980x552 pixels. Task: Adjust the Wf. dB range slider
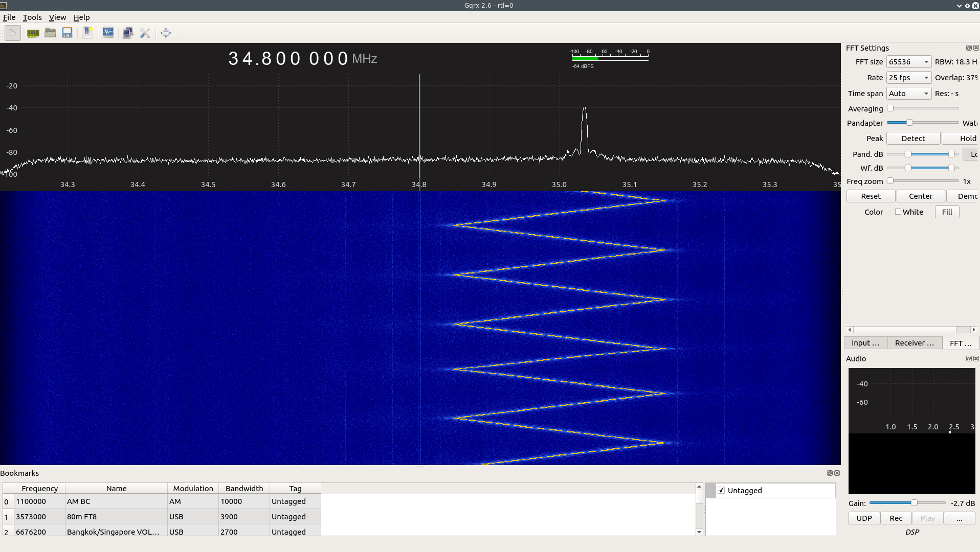click(923, 168)
